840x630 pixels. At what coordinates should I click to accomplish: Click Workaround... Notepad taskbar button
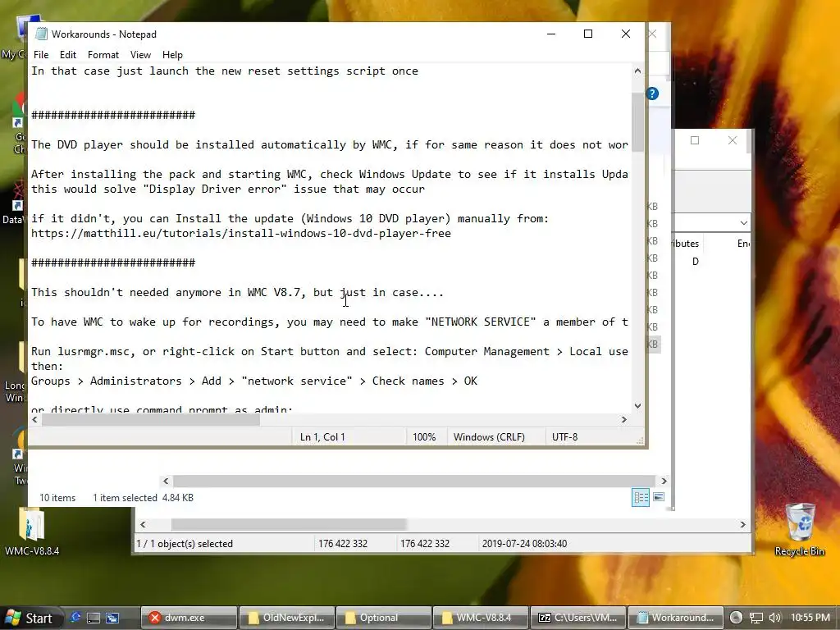point(675,618)
